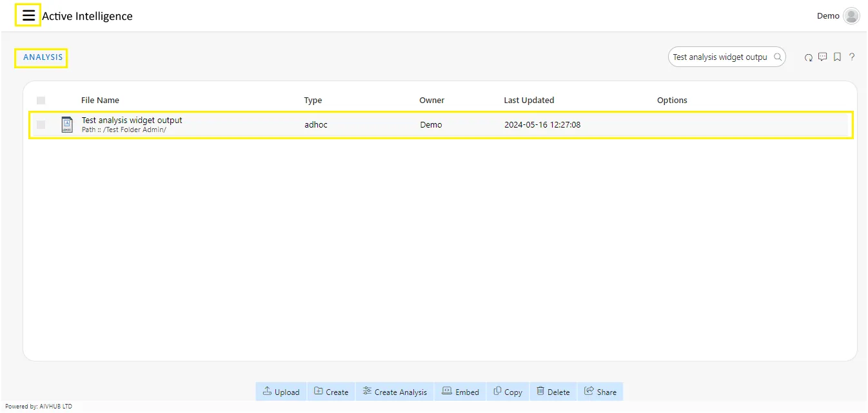Click the Options column header
This screenshot has height=413, width=868.
tap(672, 100)
